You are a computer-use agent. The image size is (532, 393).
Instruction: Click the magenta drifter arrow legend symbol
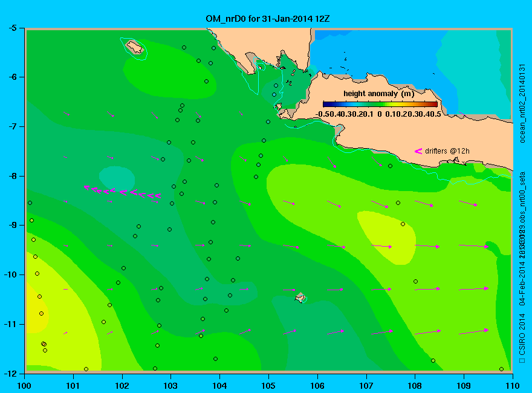[x=418, y=151]
